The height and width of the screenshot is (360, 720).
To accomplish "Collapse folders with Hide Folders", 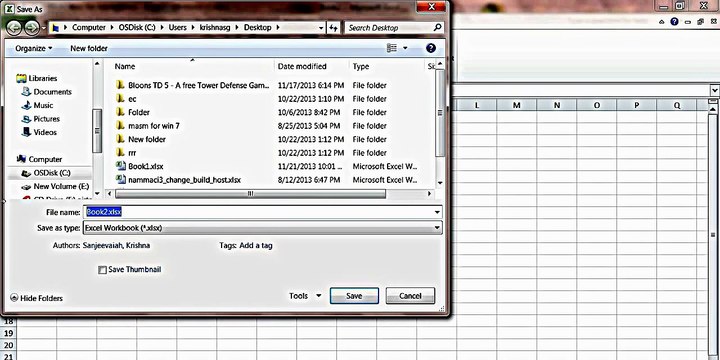I will pos(36,298).
